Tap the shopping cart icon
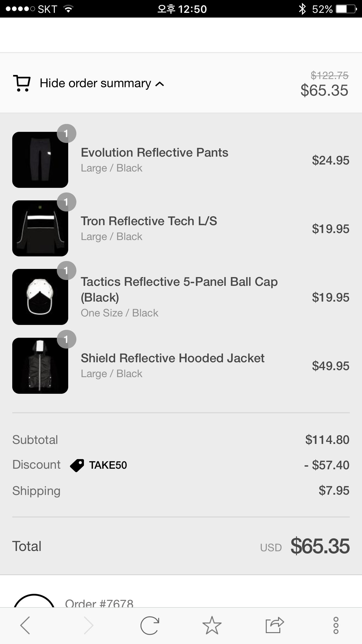 pyautogui.click(x=22, y=83)
